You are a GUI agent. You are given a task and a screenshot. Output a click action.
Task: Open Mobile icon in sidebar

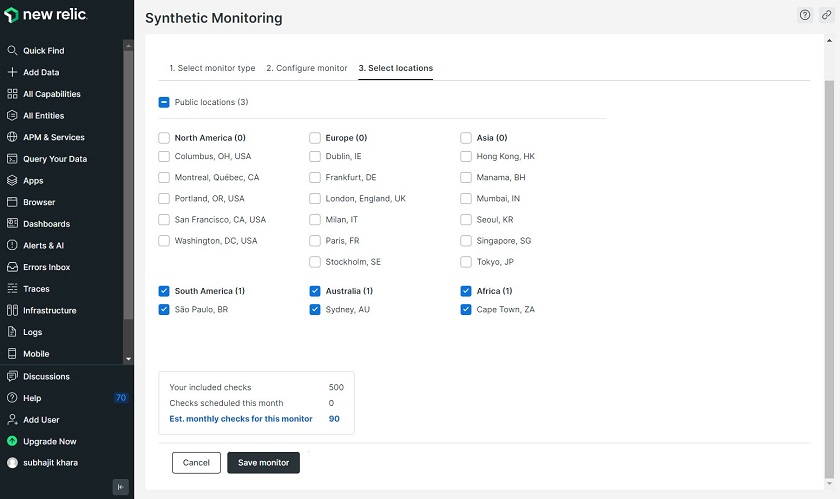pos(12,353)
